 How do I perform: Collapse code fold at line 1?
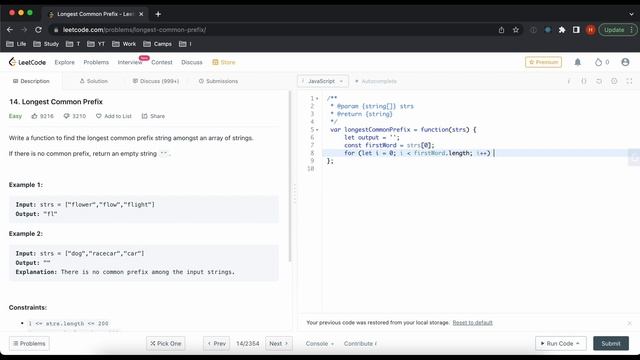click(317, 99)
